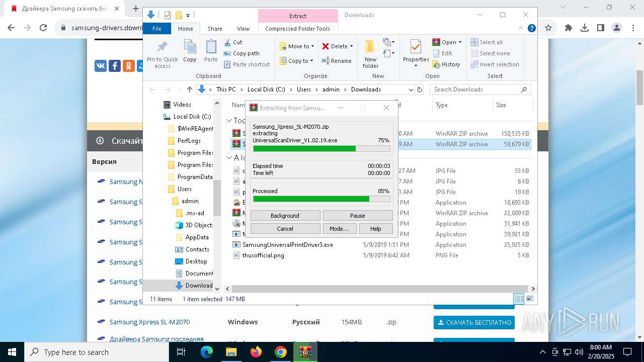Click Facebook share icon on webpage
644x362 pixels.
(x=115, y=66)
